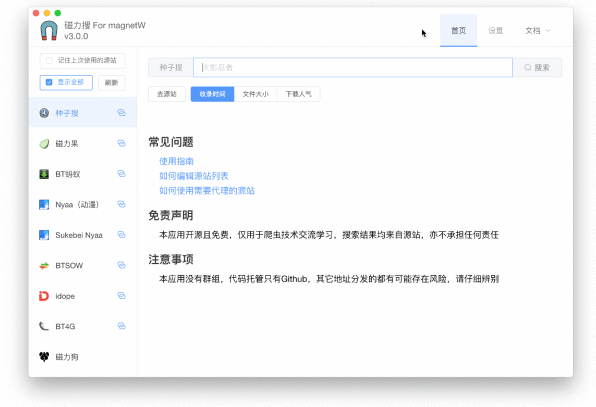Click the 磁力狗 paw icon
The height and width of the screenshot is (407, 596).
[44, 357]
